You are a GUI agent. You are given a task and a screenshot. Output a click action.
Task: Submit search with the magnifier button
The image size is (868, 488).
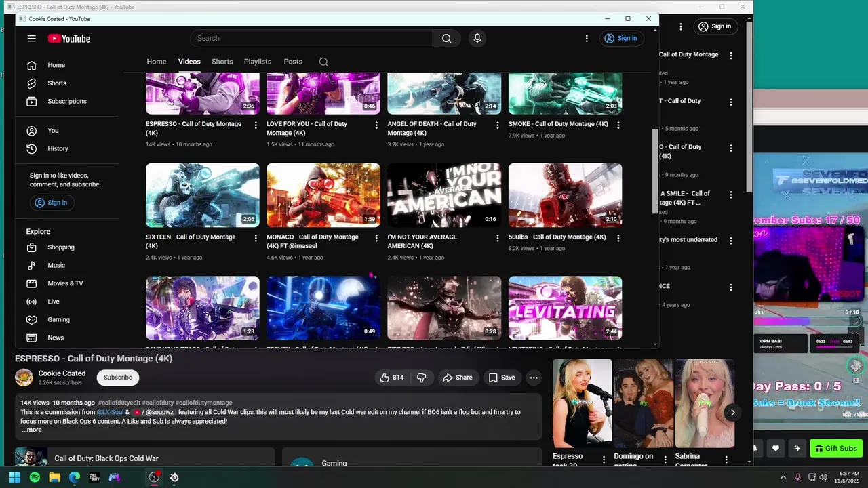coord(446,39)
